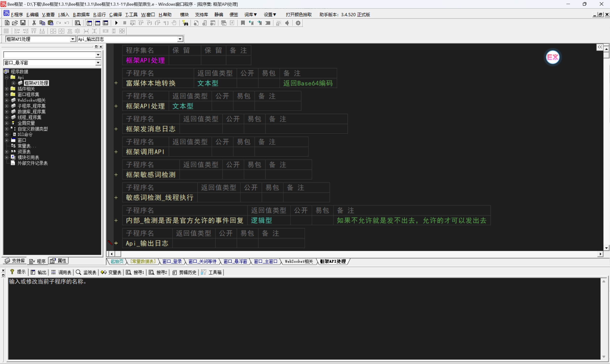This screenshot has height=364, width=610.
Task: Click the Run (play) toolbar icon
Action: tap(116, 23)
